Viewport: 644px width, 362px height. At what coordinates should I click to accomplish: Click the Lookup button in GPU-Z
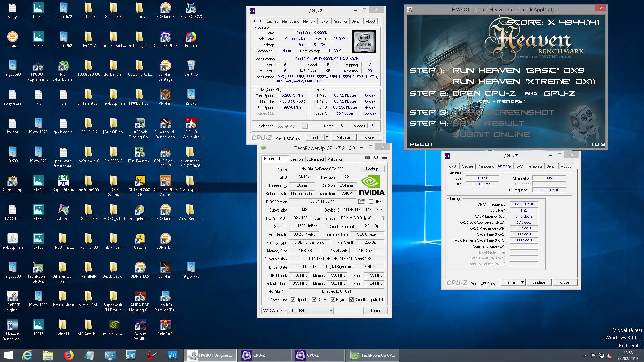click(372, 169)
